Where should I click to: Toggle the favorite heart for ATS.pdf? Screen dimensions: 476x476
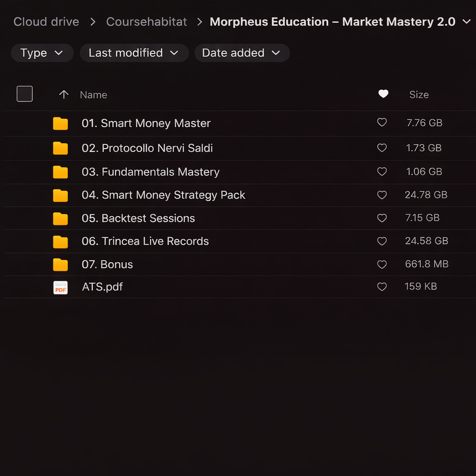coord(382,287)
